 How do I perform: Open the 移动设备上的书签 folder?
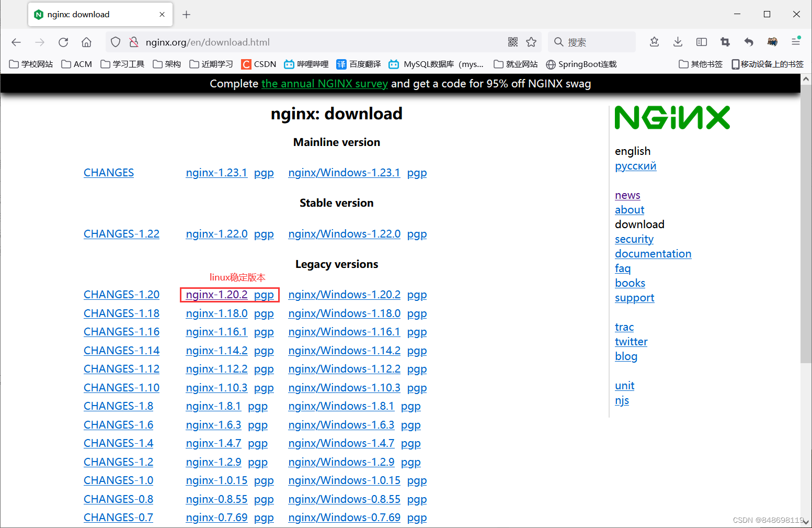[767, 64]
